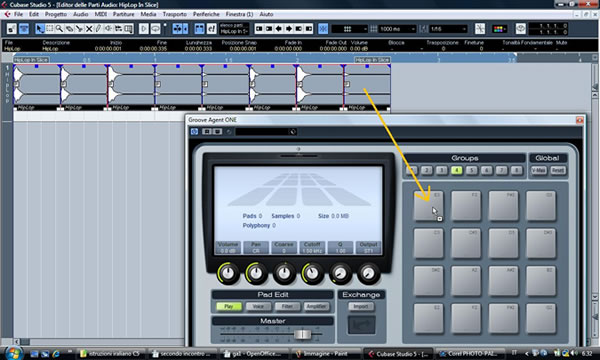
Task: Open Groove Agent ONE preset name field
Action: 266,132
